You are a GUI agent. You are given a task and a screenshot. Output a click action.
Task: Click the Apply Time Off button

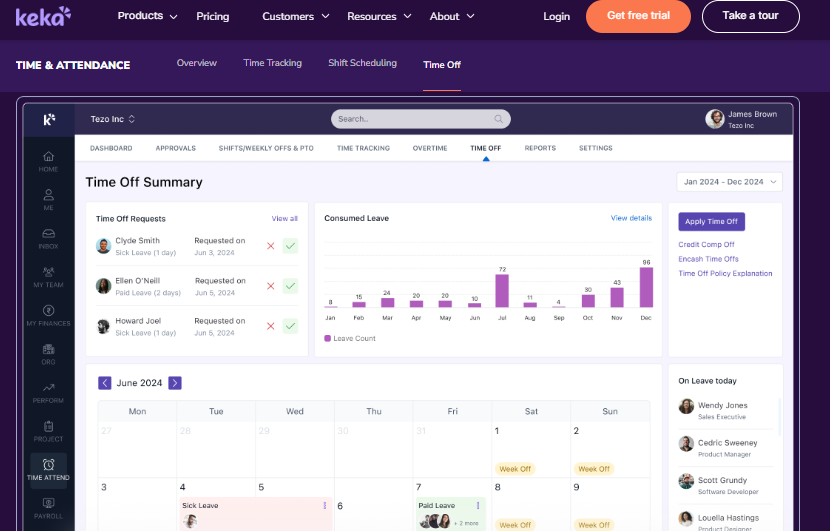711,221
